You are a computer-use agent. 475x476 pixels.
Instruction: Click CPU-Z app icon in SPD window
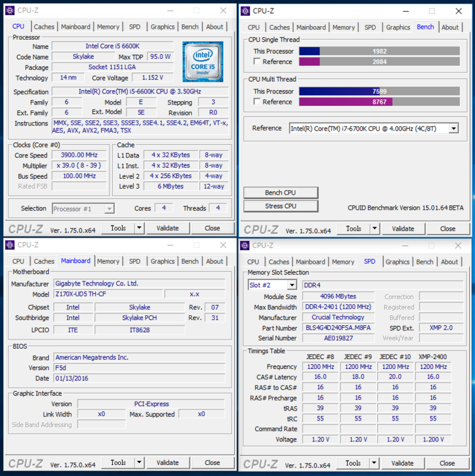point(245,246)
